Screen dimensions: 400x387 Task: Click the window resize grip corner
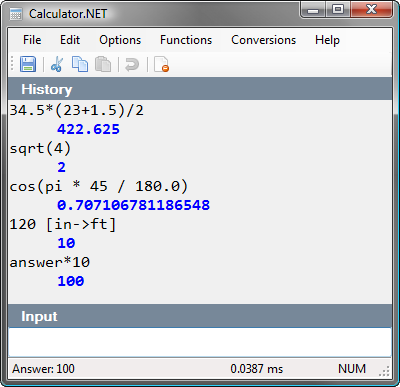pos(385,372)
